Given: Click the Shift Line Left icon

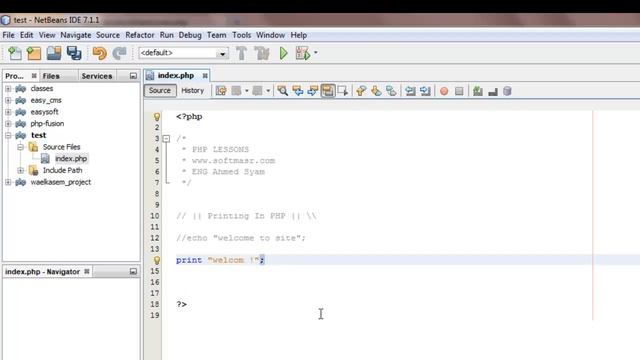Looking at the screenshot, I should pyautogui.click(x=410, y=91).
